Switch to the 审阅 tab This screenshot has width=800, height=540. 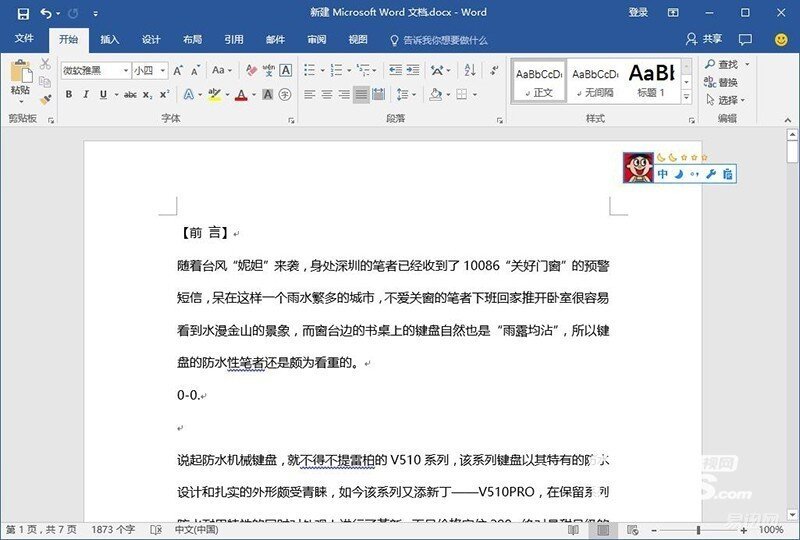316,39
